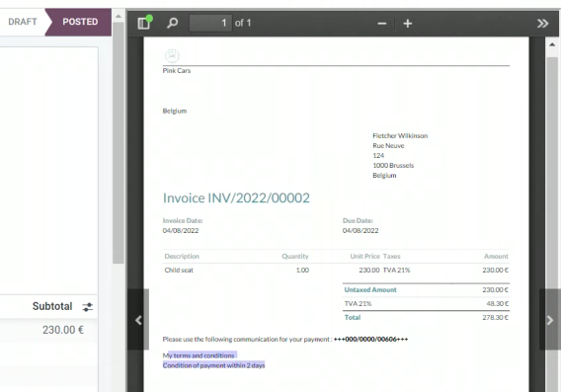Click the 'of 1' page count label

[243, 24]
